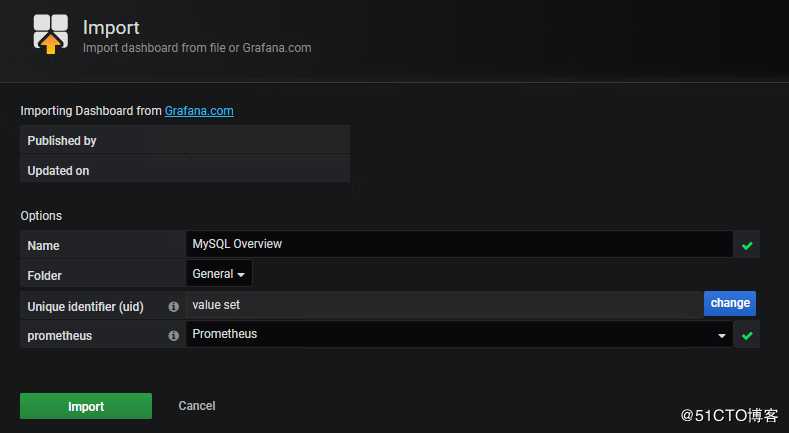789x433 pixels.
Task: Click the info icon next to prometheus
Action: pyautogui.click(x=173, y=335)
